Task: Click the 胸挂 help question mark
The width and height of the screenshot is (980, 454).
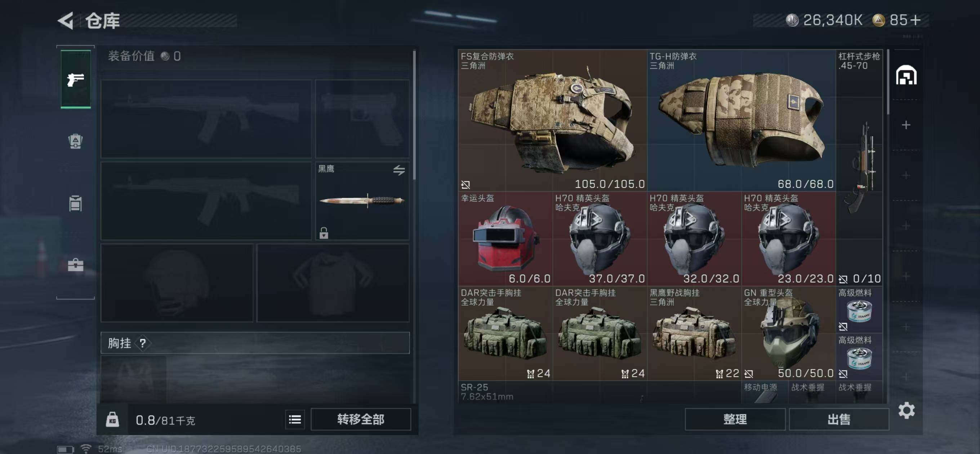Action: coord(143,343)
